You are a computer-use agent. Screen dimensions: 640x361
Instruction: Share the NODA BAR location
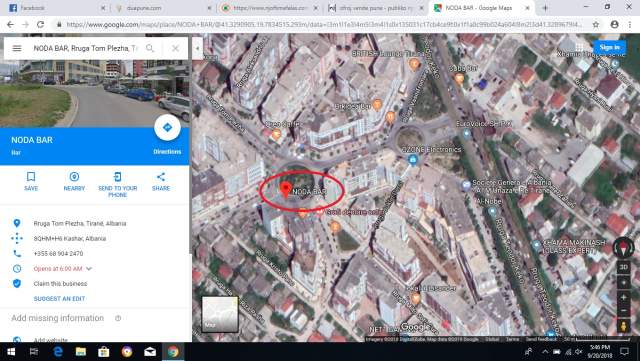161,181
